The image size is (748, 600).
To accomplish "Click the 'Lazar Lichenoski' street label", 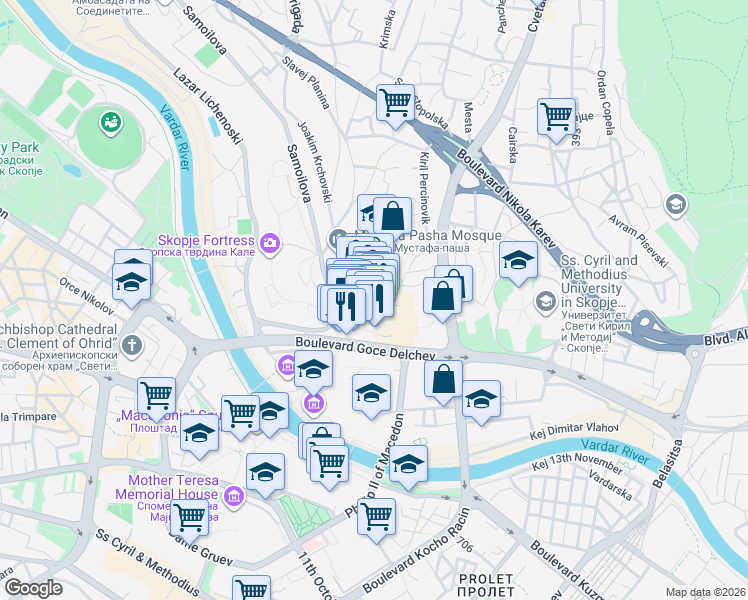I will (207, 106).
